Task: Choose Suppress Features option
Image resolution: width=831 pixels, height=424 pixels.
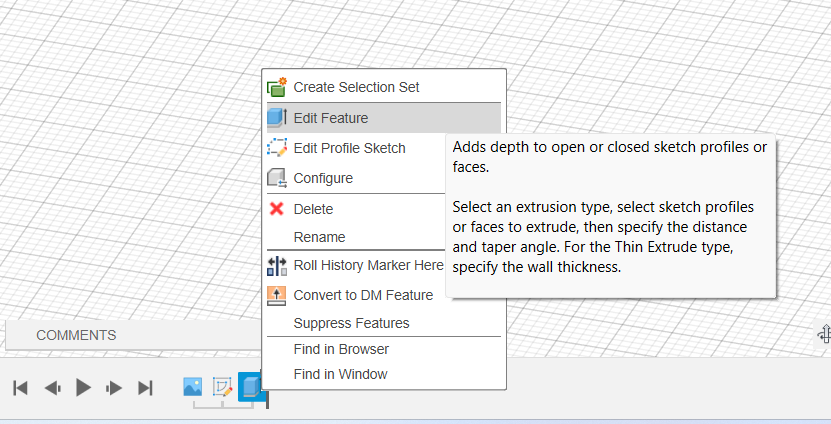Action: 384,323
